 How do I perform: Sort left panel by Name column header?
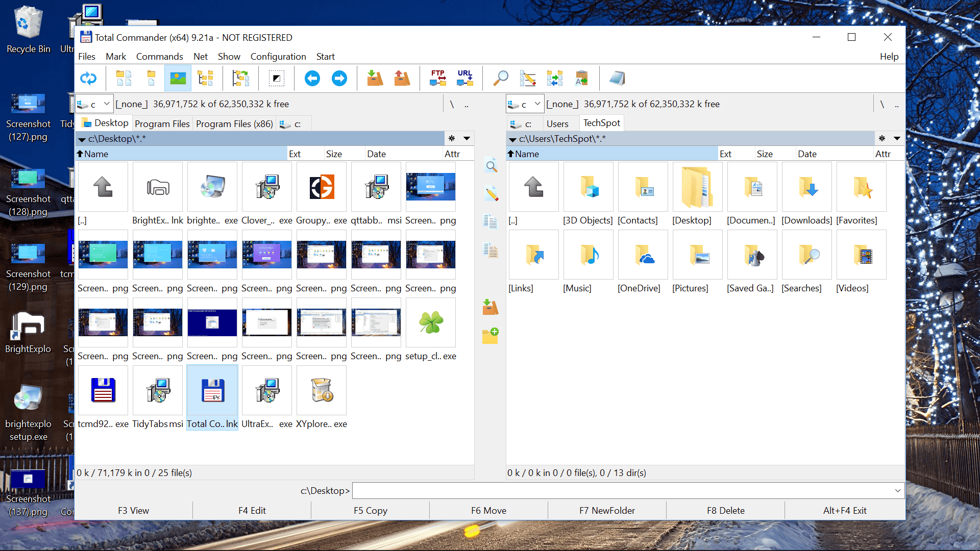tap(181, 154)
